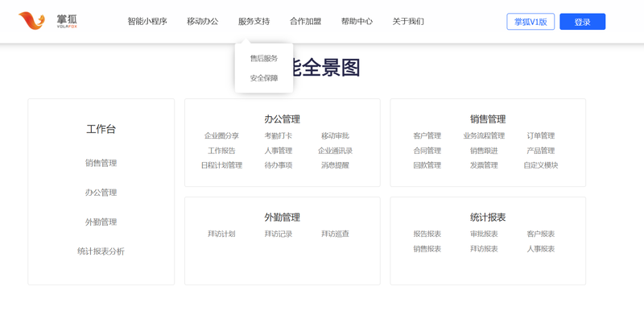Image resolution: width=644 pixels, height=320 pixels.
Task: Open 订单管理 under 销售管理
Action: click(x=541, y=135)
